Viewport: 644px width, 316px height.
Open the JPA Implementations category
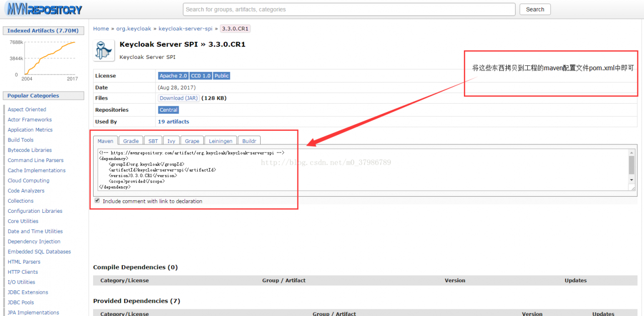coord(33,312)
